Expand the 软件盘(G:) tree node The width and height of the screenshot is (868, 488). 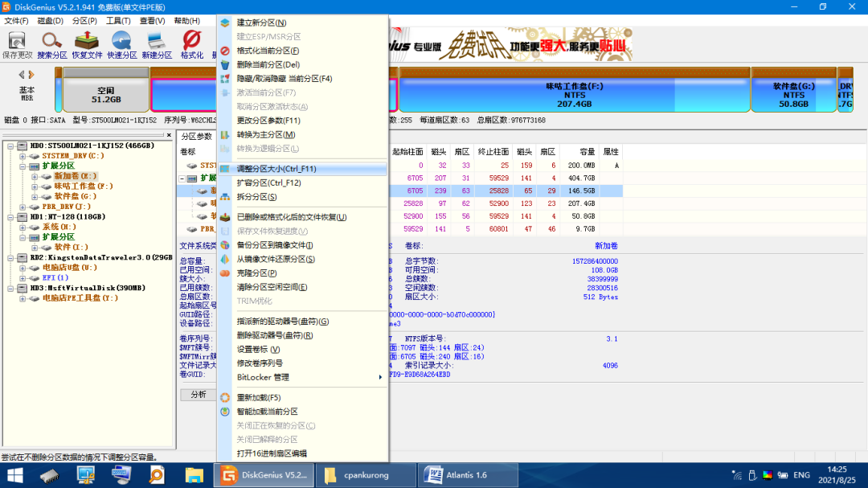35,197
